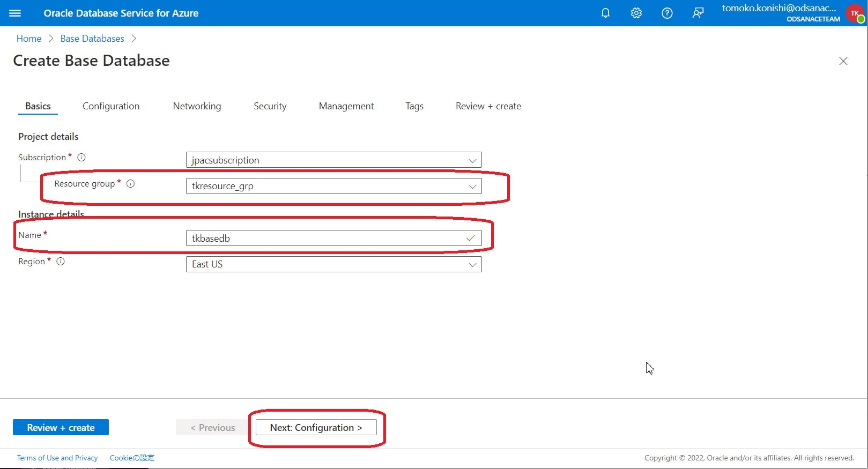
Task: Open the Region dropdown
Action: [333, 264]
